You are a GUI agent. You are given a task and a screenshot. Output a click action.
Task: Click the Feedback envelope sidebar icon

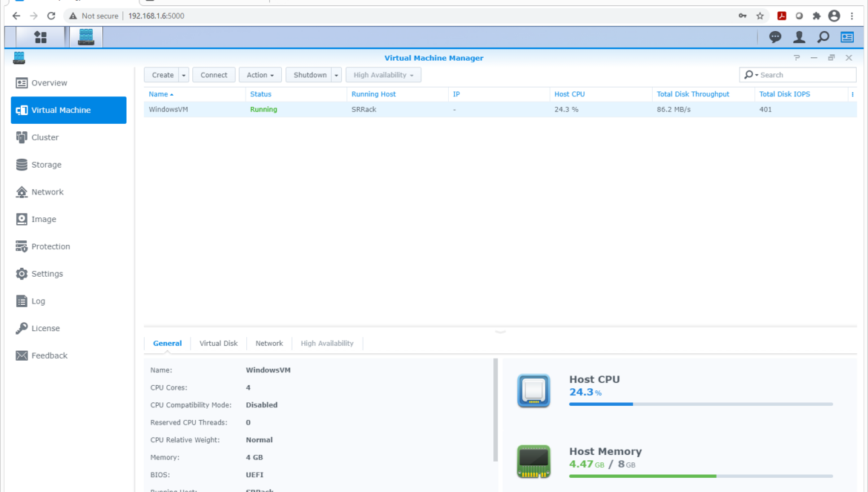pos(22,355)
